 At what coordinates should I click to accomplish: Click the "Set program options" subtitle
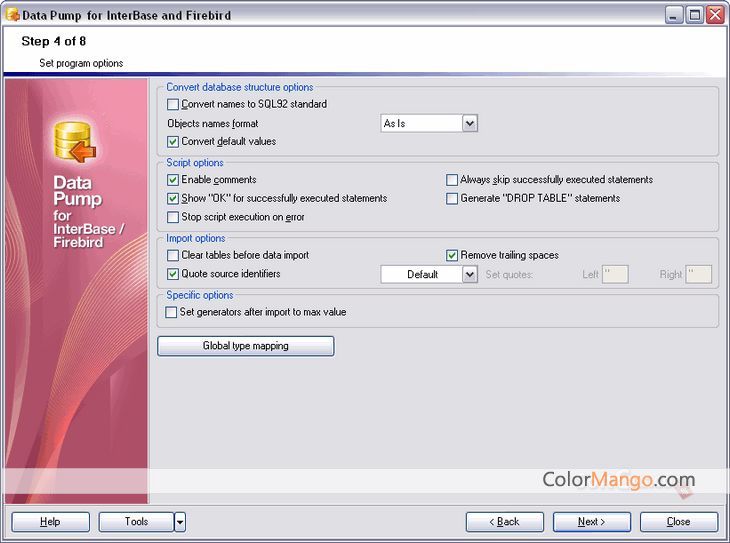point(81,63)
